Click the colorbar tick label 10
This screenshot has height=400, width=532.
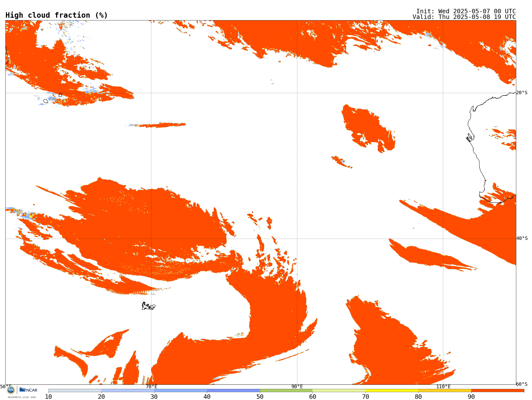tap(49, 397)
